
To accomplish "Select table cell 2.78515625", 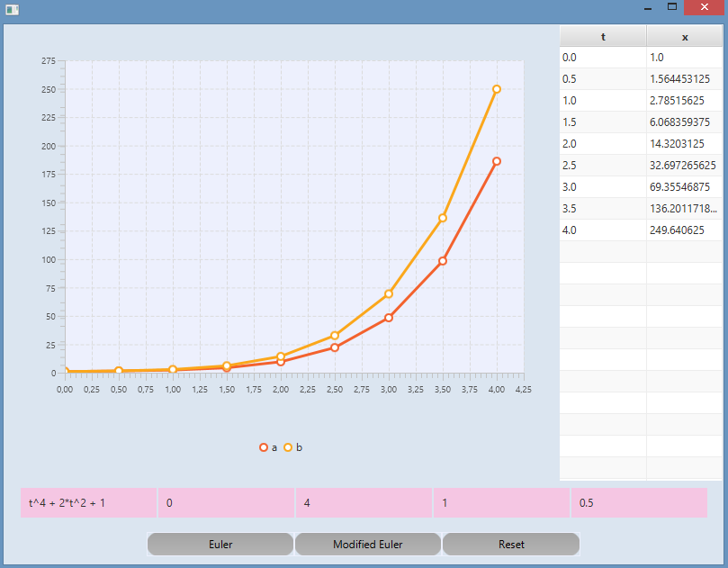I will tap(685, 100).
